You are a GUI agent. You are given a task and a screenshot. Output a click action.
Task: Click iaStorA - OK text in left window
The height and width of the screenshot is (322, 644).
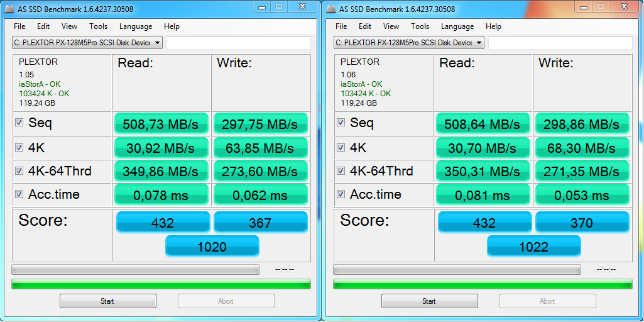[x=40, y=84]
